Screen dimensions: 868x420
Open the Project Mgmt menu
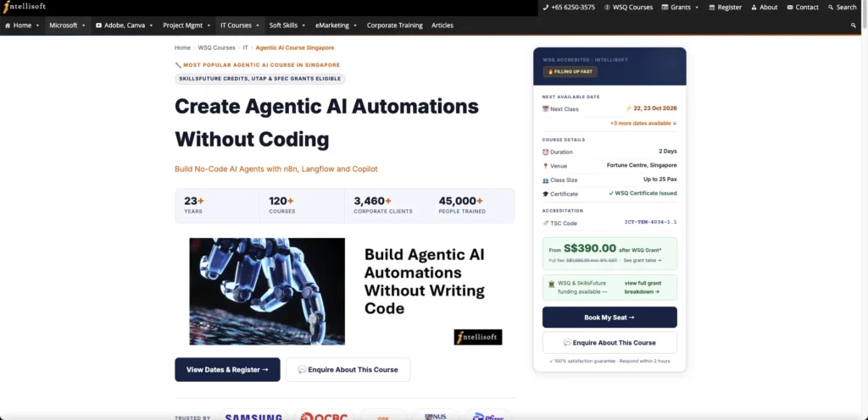pos(183,25)
